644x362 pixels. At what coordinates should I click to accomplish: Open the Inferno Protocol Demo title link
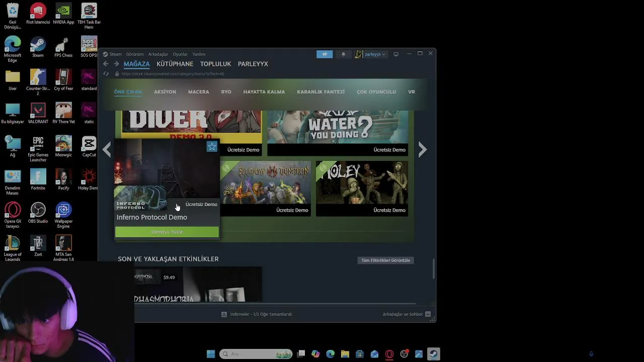click(x=152, y=217)
